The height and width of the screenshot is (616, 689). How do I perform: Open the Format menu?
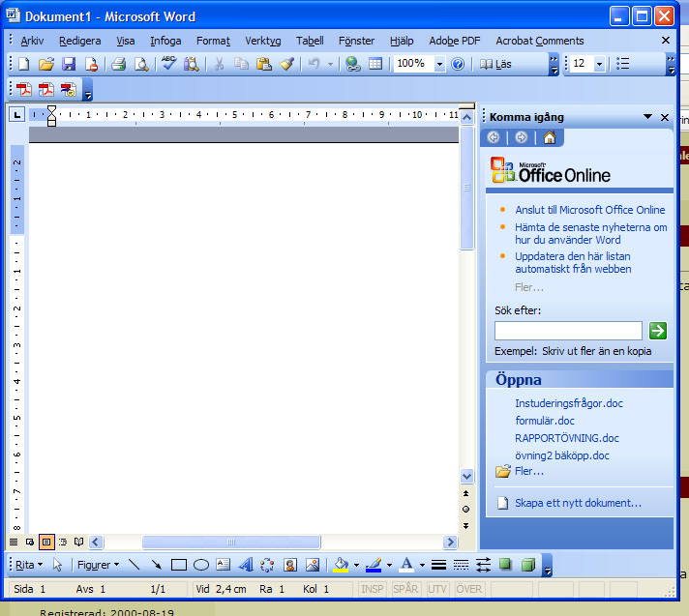[213, 41]
